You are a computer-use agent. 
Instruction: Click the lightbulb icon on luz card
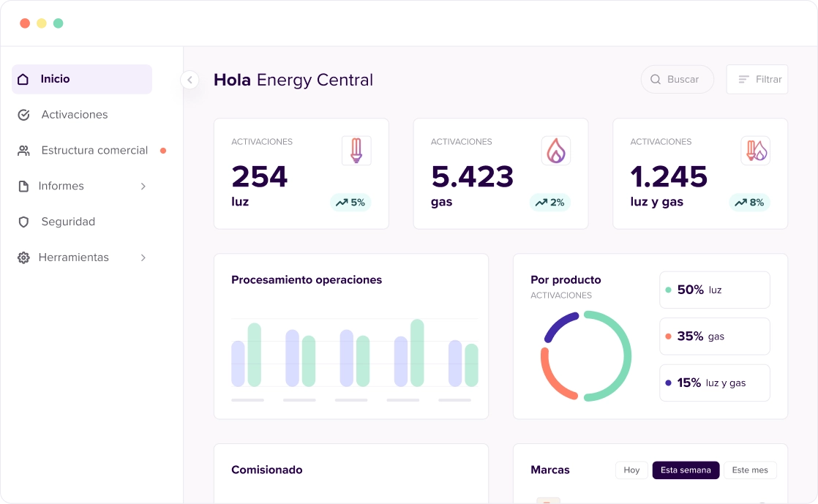coord(356,151)
